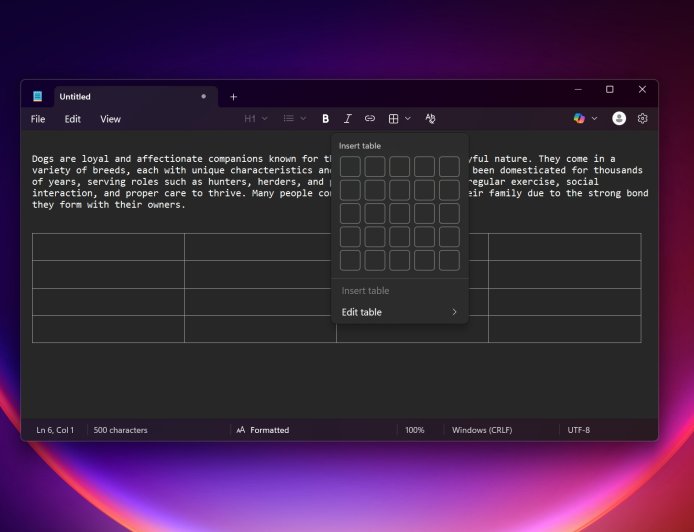Click the table icon in toolbar
Viewport: 694px width, 532px height.
tap(393, 119)
